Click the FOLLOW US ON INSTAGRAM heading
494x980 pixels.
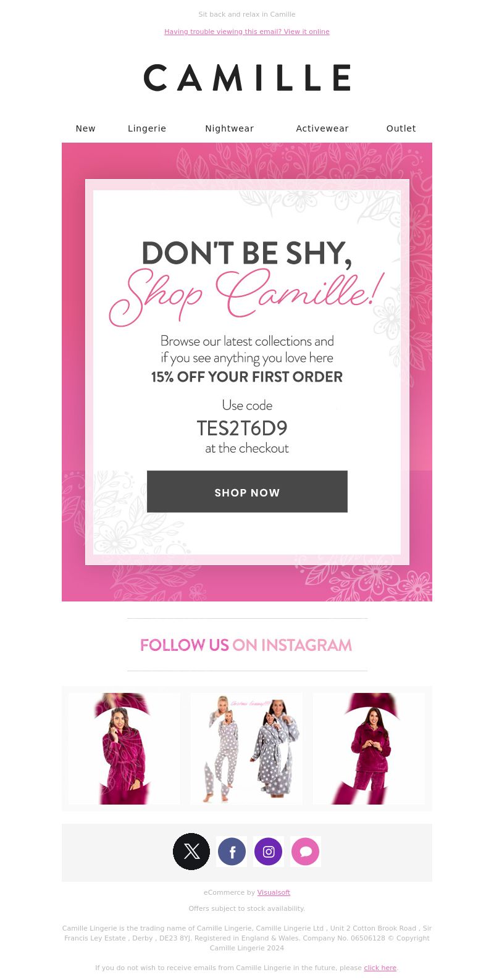point(246,645)
